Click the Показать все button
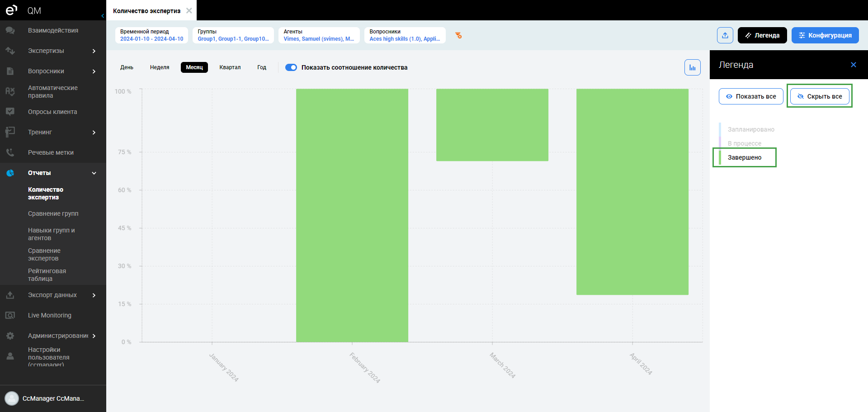Viewport: 868px width, 412px height. (751, 96)
